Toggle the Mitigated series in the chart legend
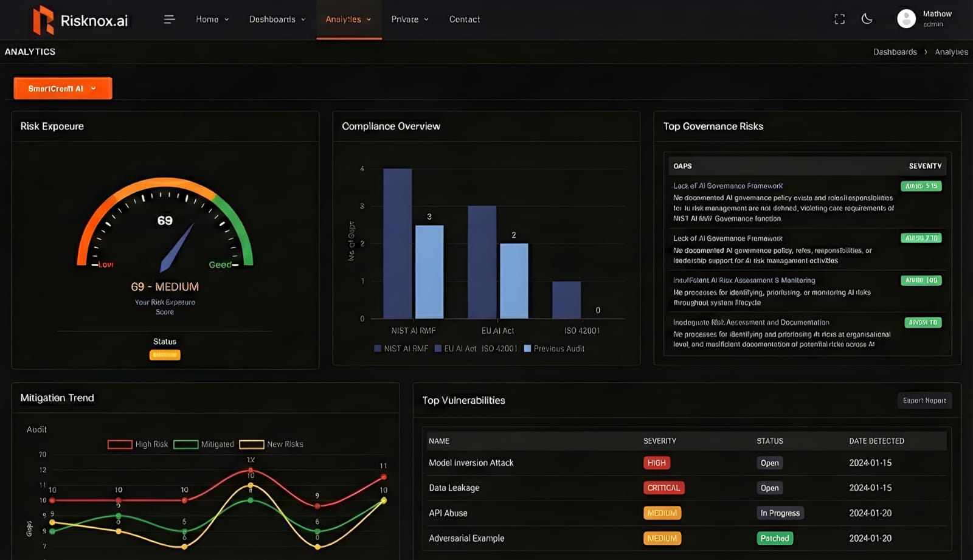The image size is (973, 560). point(204,444)
